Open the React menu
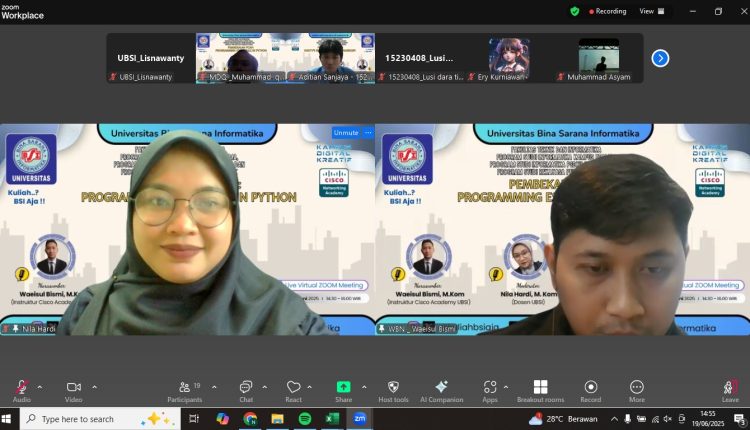Screen dimensions: 750x430 click(x=294, y=391)
